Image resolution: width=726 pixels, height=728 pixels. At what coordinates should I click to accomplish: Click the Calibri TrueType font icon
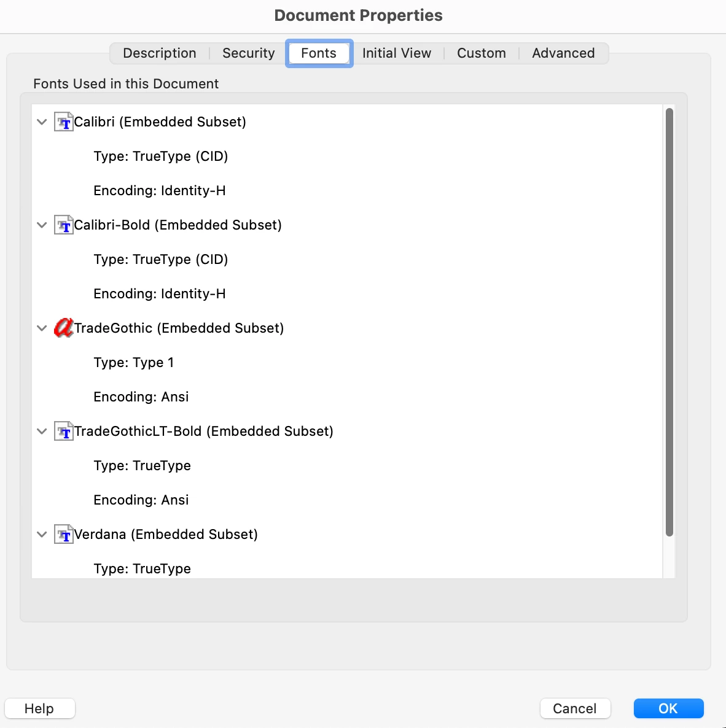pos(64,122)
